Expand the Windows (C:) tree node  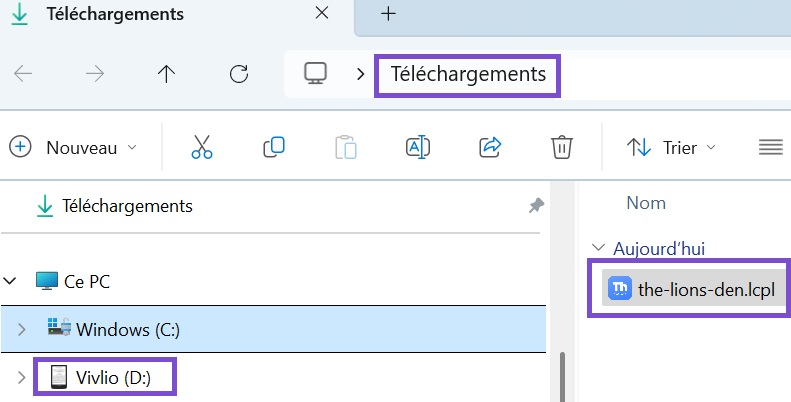21,329
